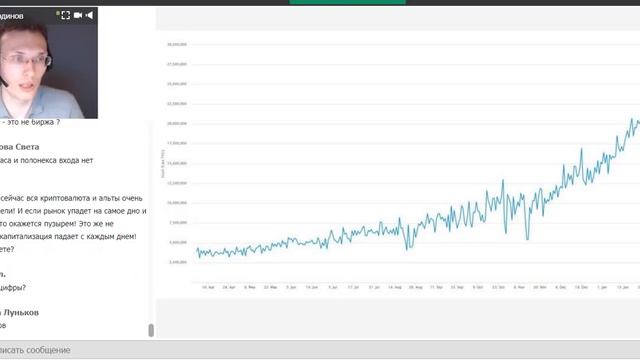
Task: Expand the presenter webcam to fullscreen
Action: coord(65,16)
